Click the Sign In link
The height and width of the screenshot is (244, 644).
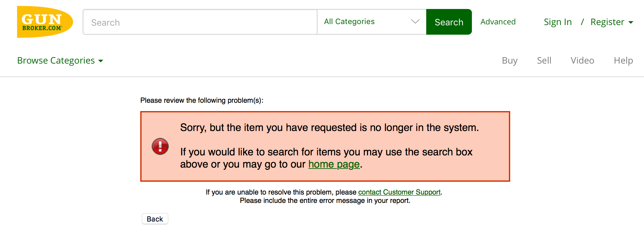pyautogui.click(x=557, y=22)
